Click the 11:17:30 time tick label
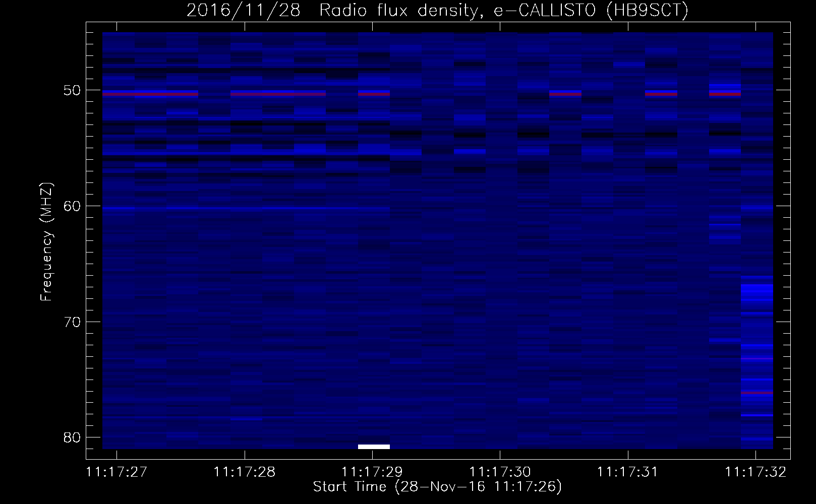This screenshot has height=504, width=816. coord(500,472)
